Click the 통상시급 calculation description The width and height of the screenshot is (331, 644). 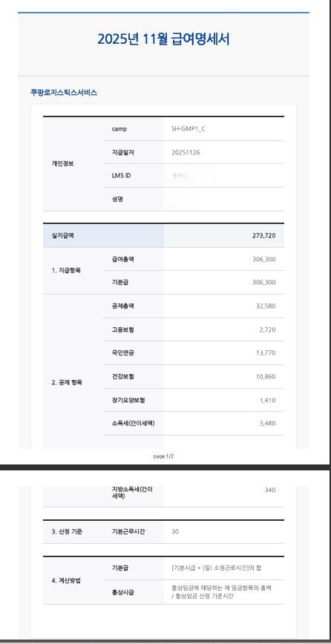(221, 592)
